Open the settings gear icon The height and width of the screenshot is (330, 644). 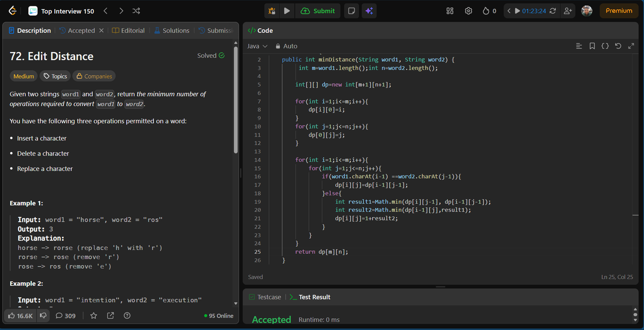coord(468,11)
